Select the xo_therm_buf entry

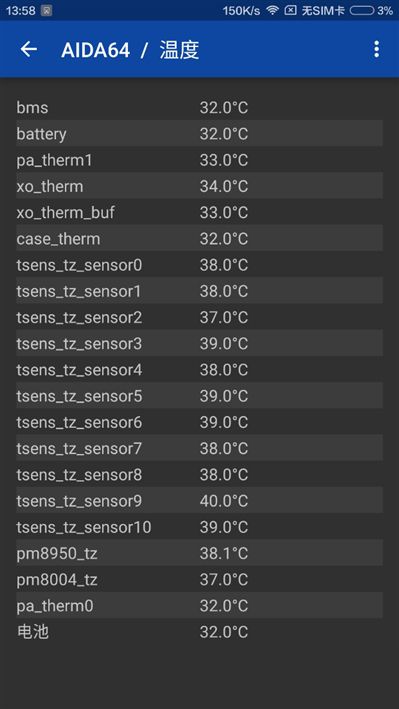pos(200,213)
